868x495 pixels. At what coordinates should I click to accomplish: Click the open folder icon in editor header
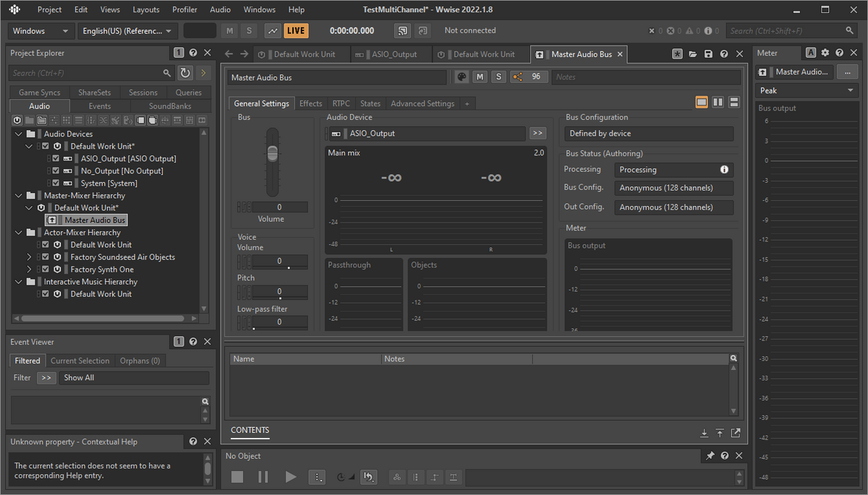click(693, 54)
